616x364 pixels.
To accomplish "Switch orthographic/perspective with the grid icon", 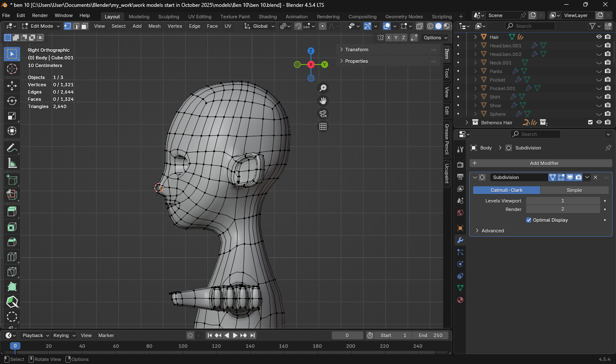I will point(323,126).
